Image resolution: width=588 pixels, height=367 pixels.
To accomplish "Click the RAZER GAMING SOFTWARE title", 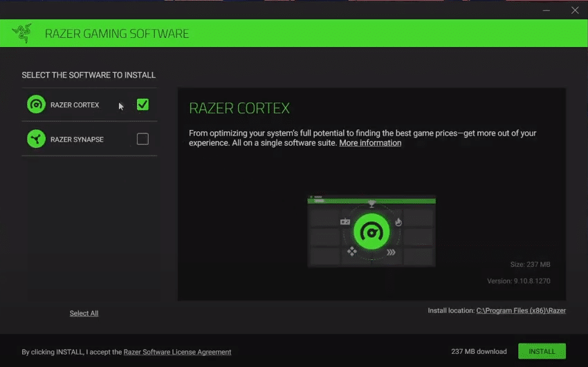I will [x=117, y=34].
